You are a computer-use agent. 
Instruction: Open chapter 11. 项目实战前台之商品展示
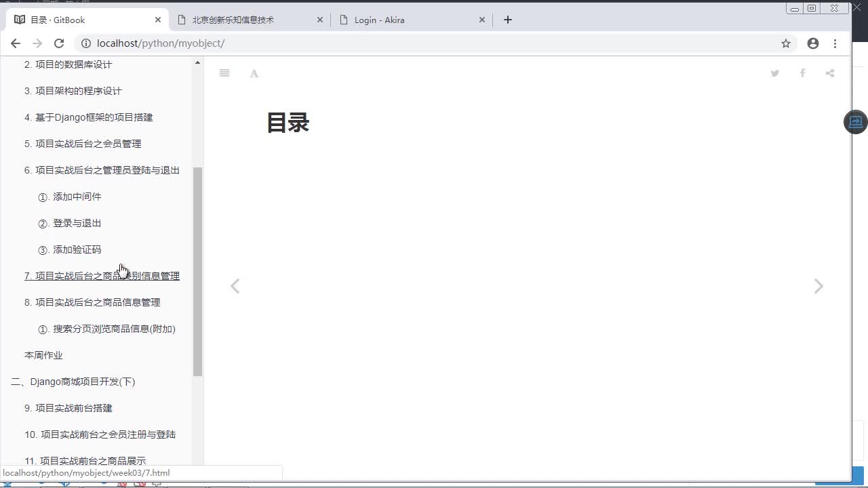point(85,461)
